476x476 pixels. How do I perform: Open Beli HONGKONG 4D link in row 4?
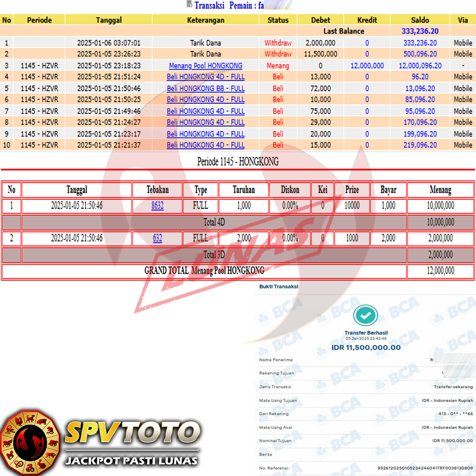[206, 77]
